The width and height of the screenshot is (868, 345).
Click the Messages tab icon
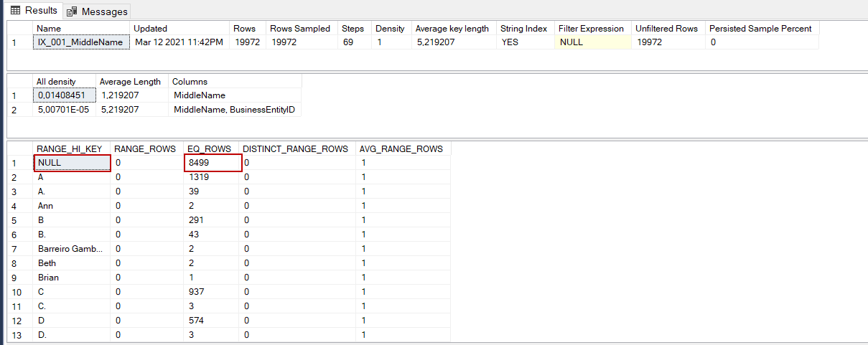tap(72, 11)
